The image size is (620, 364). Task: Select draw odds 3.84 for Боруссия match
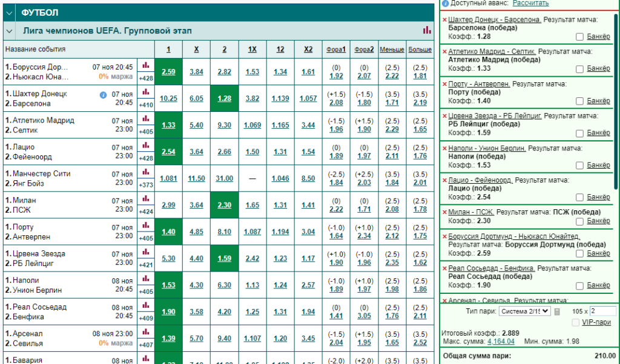197,72
